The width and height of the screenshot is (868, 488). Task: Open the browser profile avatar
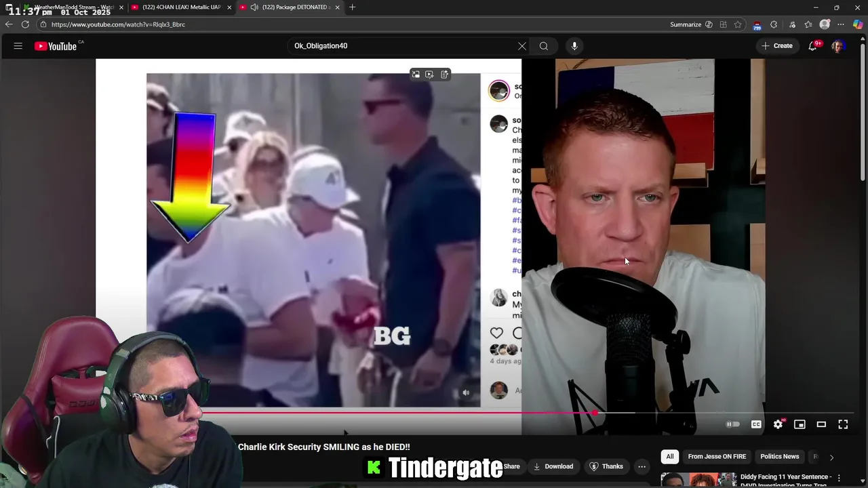(825, 24)
